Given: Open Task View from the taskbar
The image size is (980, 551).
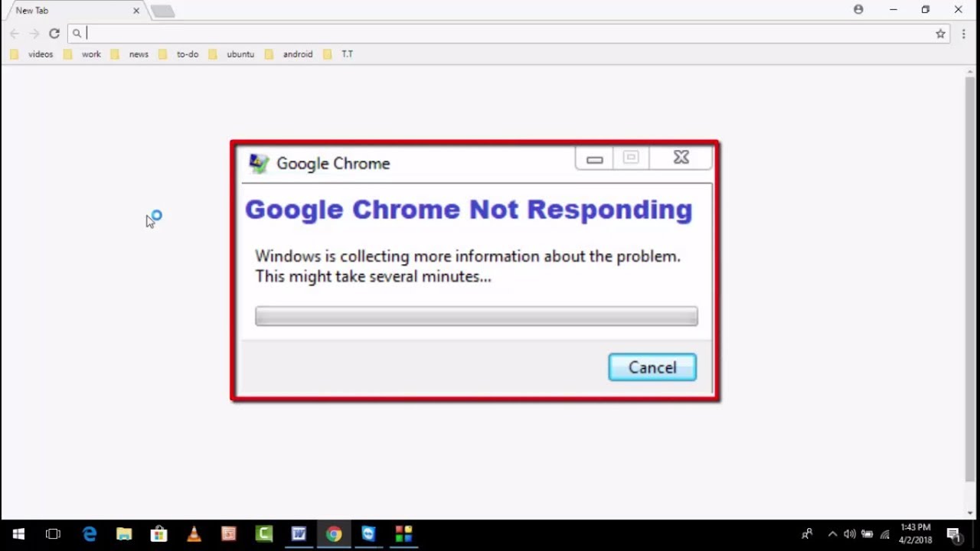Looking at the screenshot, I should [53, 534].
